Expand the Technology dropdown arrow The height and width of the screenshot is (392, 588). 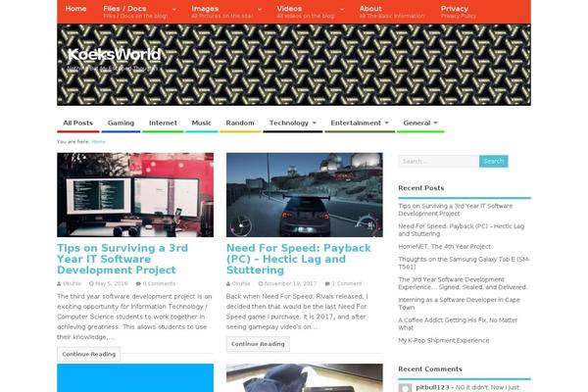(x=315, y=123)
